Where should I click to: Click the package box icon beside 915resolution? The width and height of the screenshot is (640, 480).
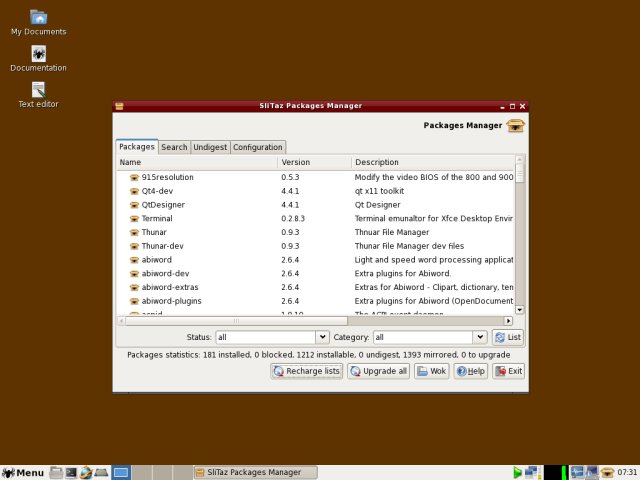(134, 178)
